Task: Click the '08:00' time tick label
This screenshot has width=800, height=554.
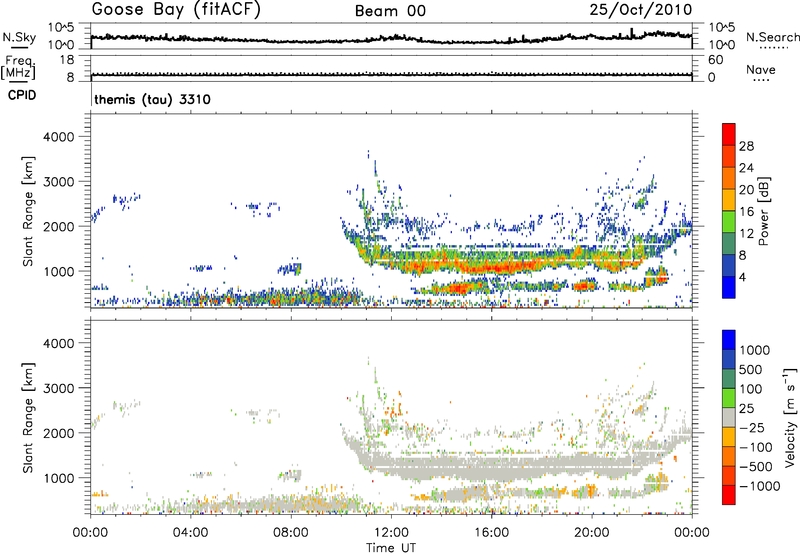Action: (290, 533)
